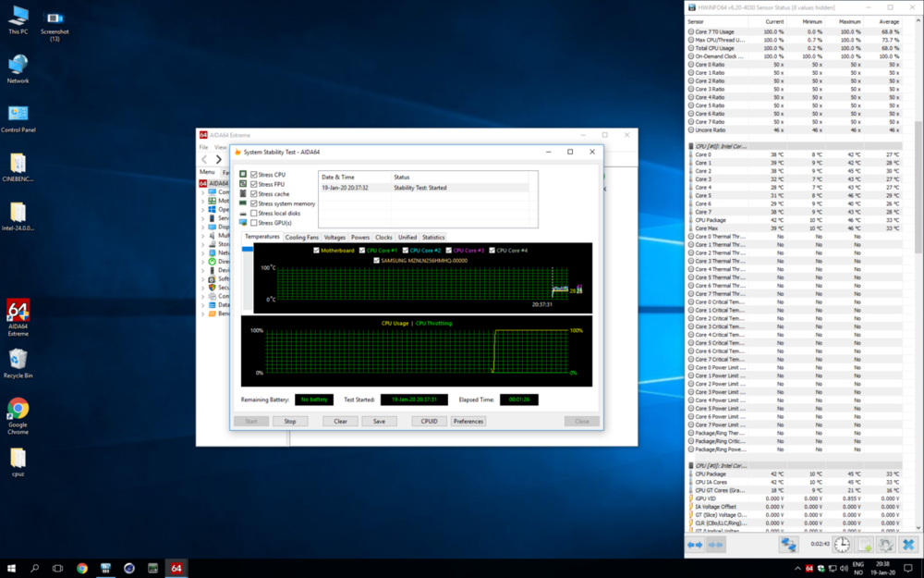924x578 pixels.
Task: Click HWiNFO network computers icon
Action: click(x=788, y=545)
